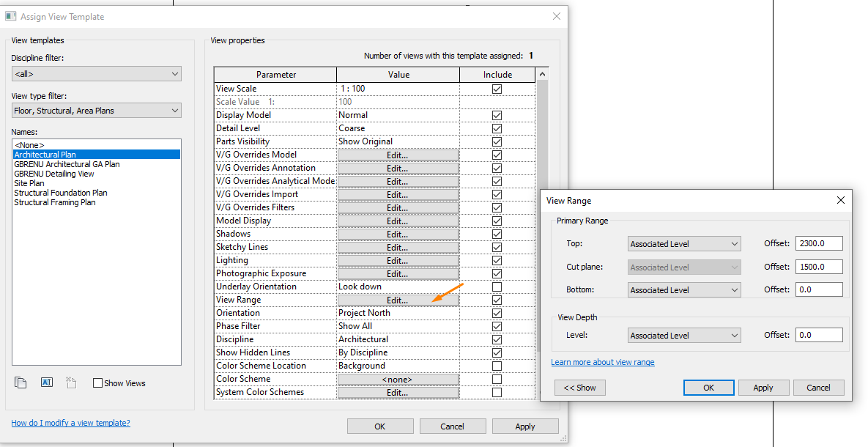Viewport: 868px width, 447px height.
Task: Open the How do I modify a view template link
Action: click(70, 422)
